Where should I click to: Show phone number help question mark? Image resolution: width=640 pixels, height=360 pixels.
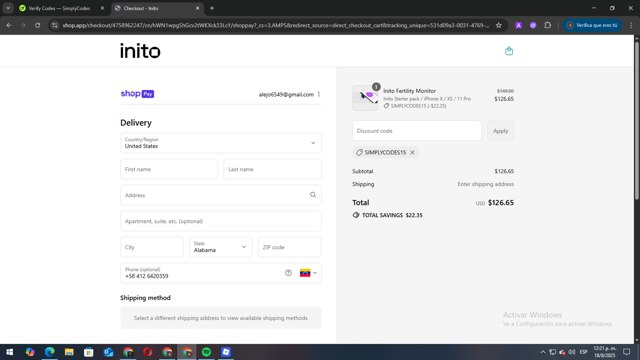288,273
